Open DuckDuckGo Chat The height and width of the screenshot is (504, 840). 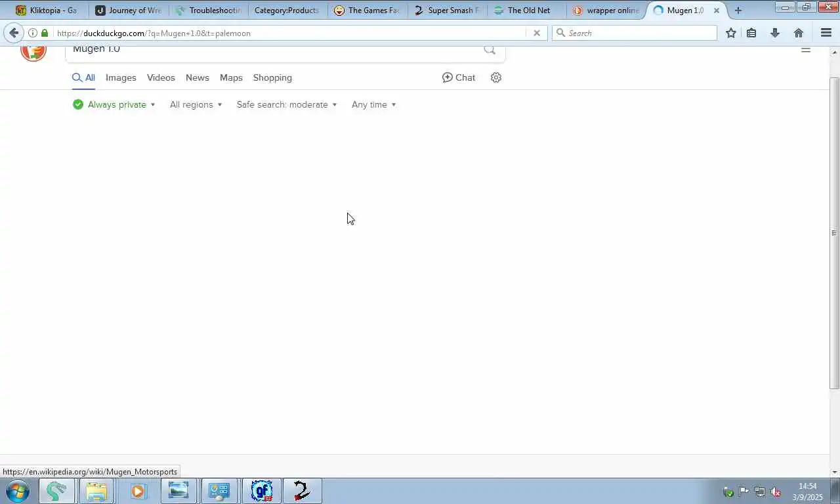tap(459, 77)
